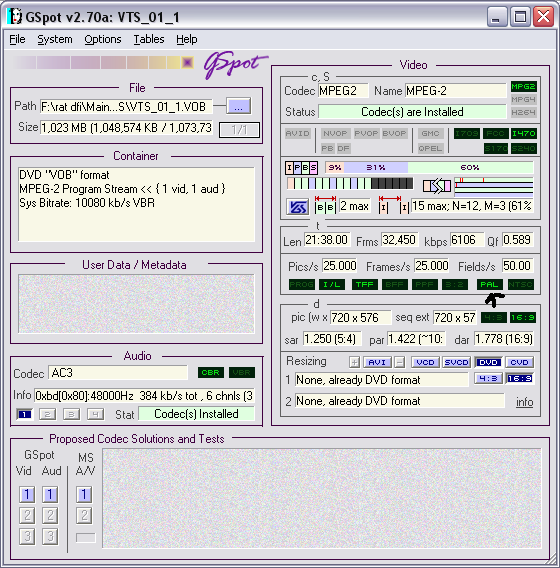This screenshot has height=568, width=560.
Task: Toggle the 16:9 resizing aspect button
Action: (519, 379)
